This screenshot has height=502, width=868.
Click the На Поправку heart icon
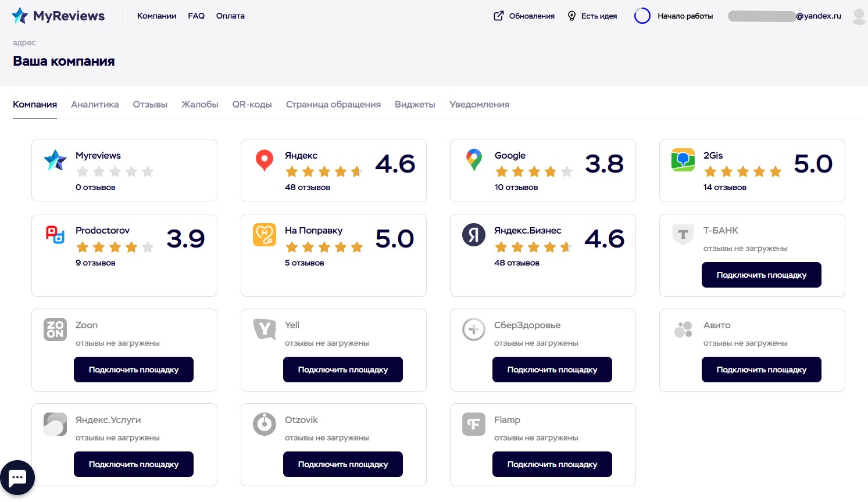[x=265, y=235]
